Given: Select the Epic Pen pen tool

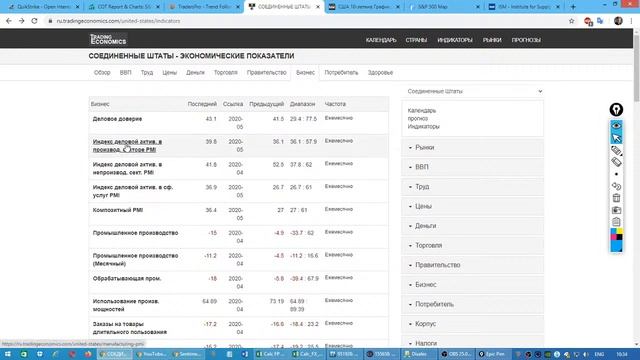Looking at the screenshot, I should (616, 151).
